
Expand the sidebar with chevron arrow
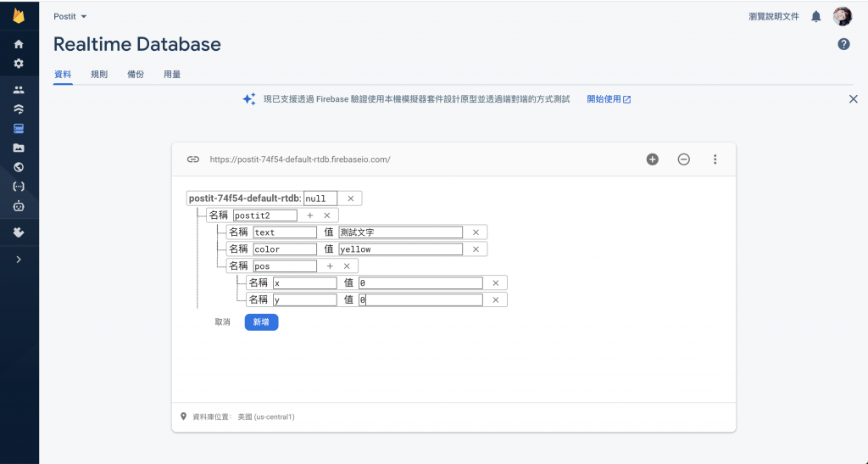tap(19, 259)
